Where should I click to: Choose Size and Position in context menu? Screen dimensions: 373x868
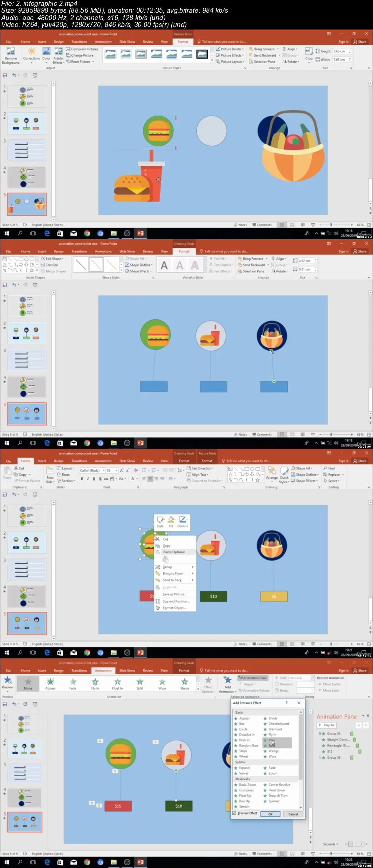[175, 601]
